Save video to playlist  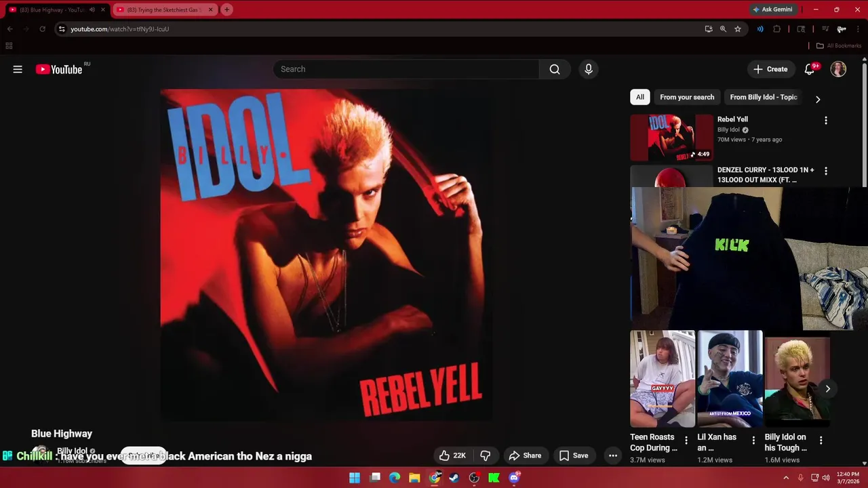pyautogui.click(x=574, y=455)
